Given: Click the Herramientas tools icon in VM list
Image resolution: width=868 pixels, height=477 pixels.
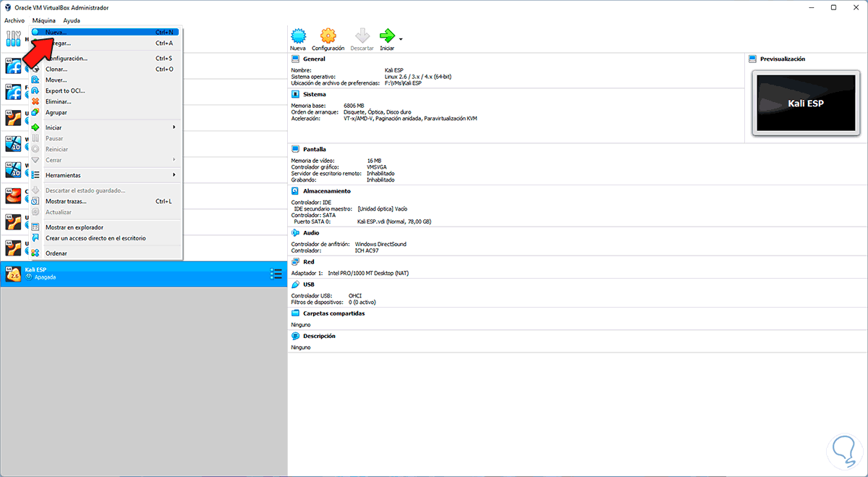Looking at the screenshot, I should [x=14, y=39].
